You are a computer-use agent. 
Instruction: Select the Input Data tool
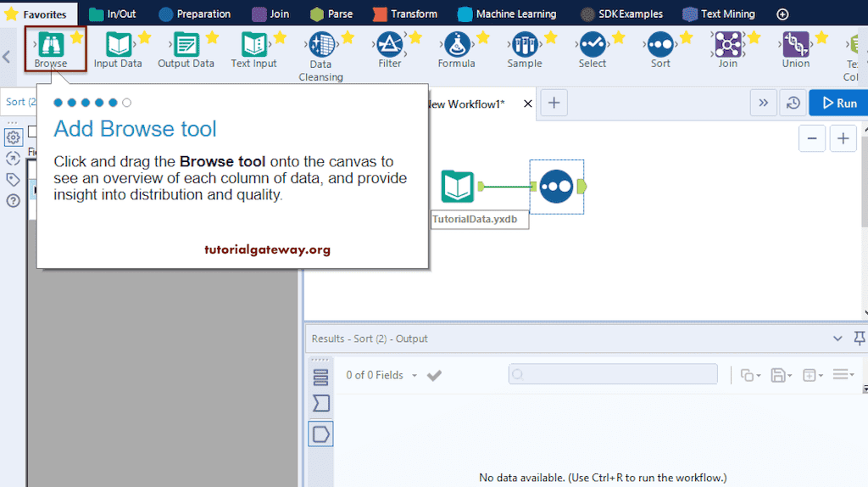[118, 48]
